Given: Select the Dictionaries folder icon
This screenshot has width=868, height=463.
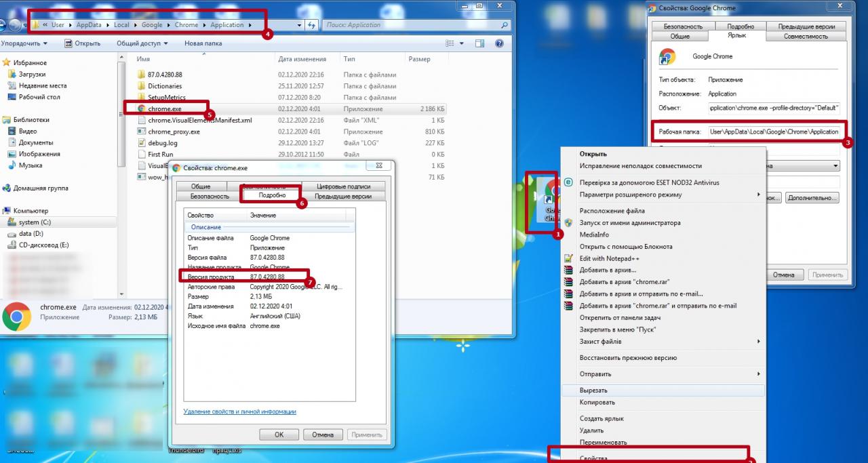Looking at the screenshot, I should [141, 86].
